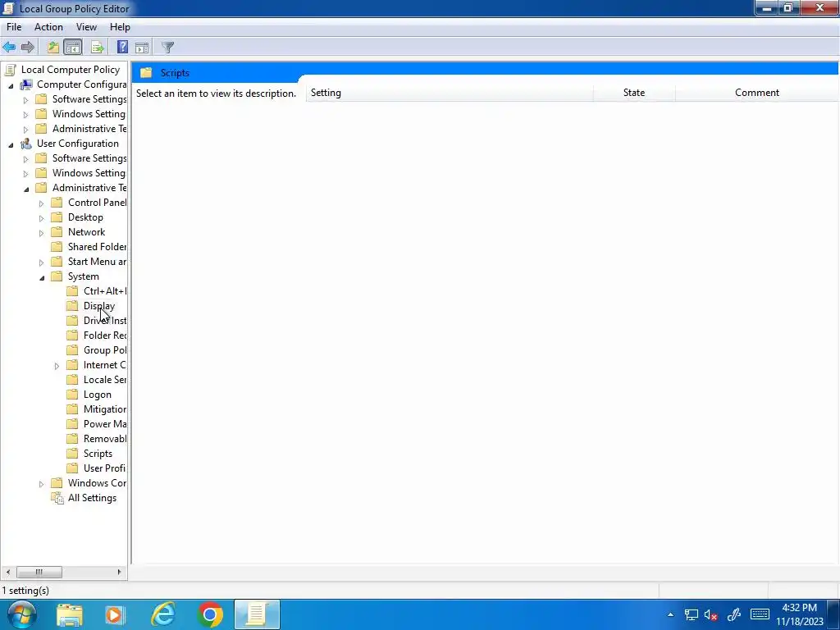Open Windows Explorer from taskbar
Viewport: 840px width, 630px height.
pyautogui.click(x=70, y=614)
